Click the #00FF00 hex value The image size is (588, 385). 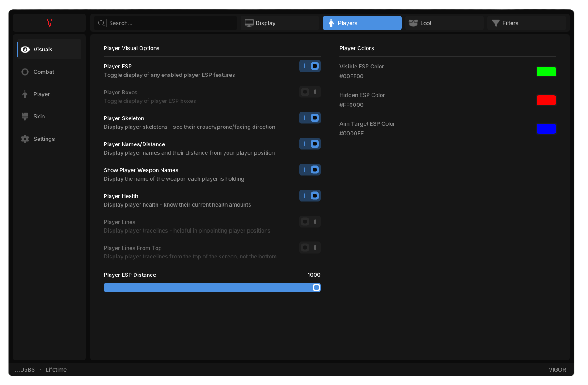351,76
